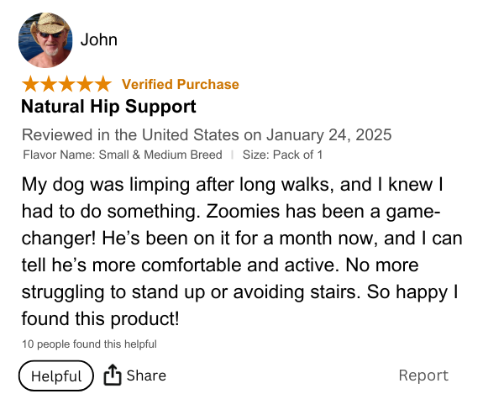Viewport: 504px width, 420px height.
Task: Click "10 people found this helpful" text
Action: pyautogui.click(x=89, y=344)
